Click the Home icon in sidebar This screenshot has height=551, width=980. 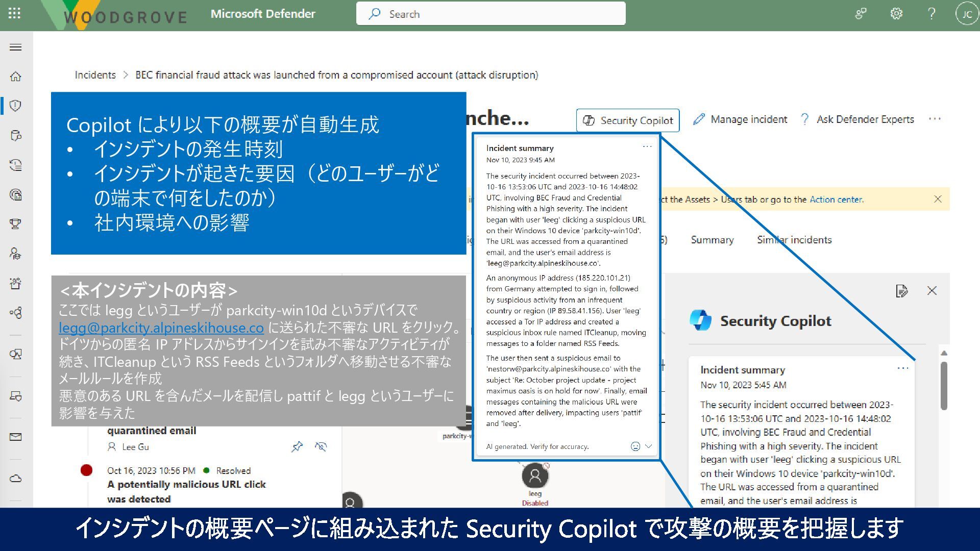pyautogui.click(x=16, y=77)
